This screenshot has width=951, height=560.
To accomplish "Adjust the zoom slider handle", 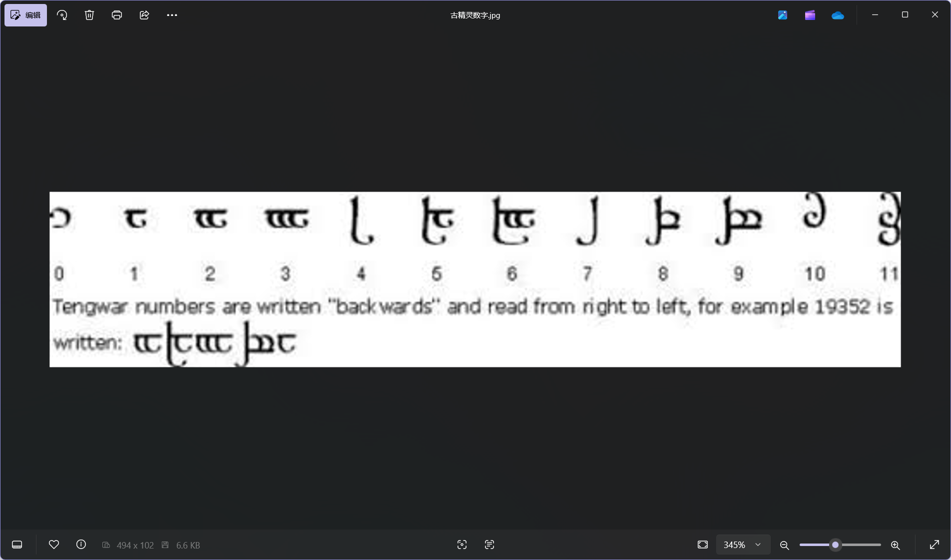I will click(x=835, y=545).
